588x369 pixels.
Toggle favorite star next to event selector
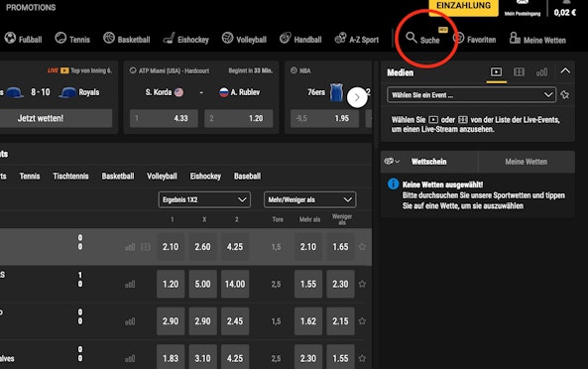point(565,95)
